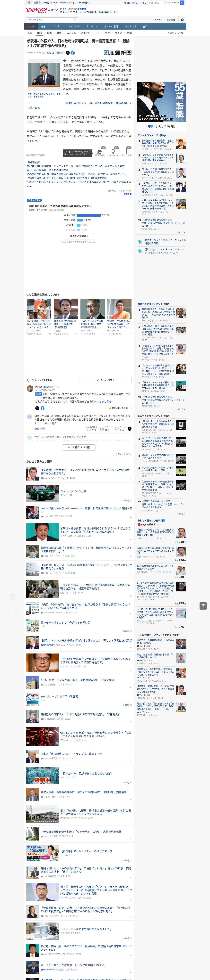Viewport: 210px width, 980px height.
Task: Open the 青木官房副長官 article photo
Action: pyautogui.click(x=44, y=75)
